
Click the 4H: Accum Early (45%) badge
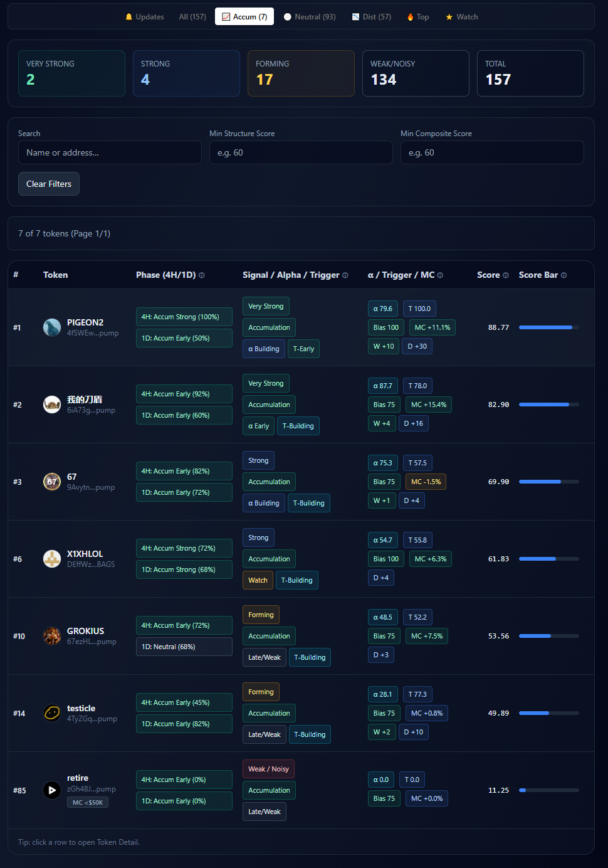pos(184,702)
